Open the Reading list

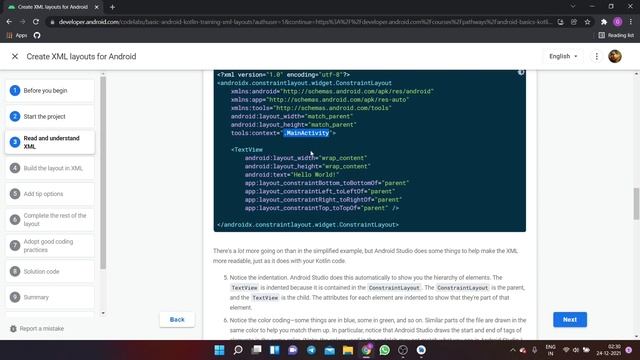tap(616, 36)
